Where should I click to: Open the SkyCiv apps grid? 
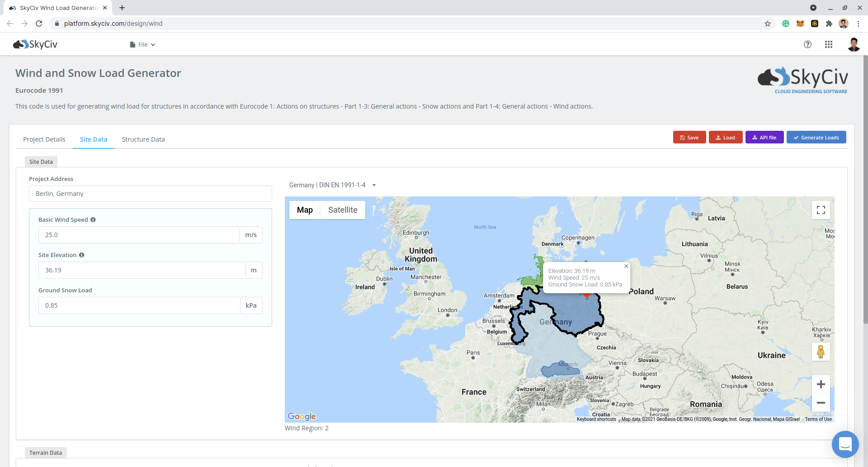click(x=828, y=44)
